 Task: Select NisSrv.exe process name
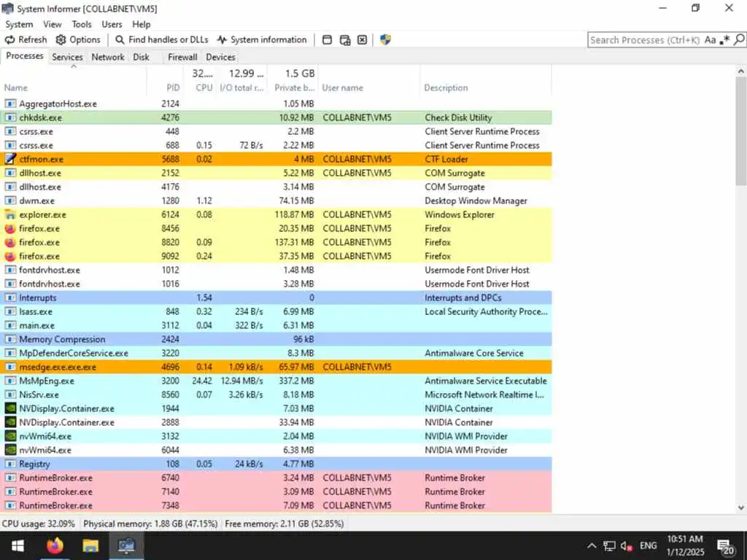(39, 394)
